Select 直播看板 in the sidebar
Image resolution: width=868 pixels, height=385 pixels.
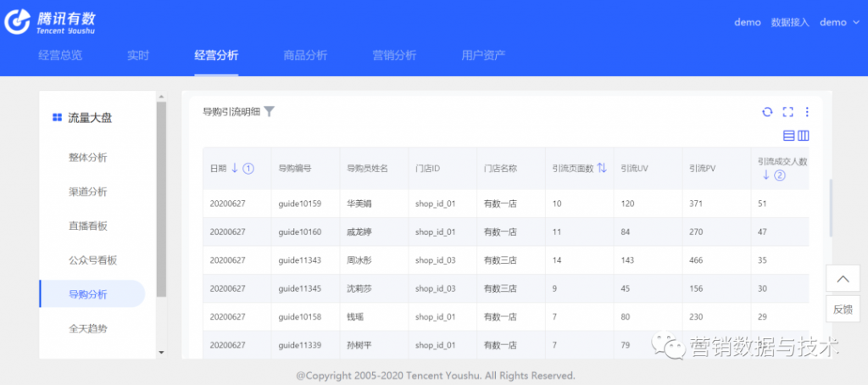click(x=88, y=226)
